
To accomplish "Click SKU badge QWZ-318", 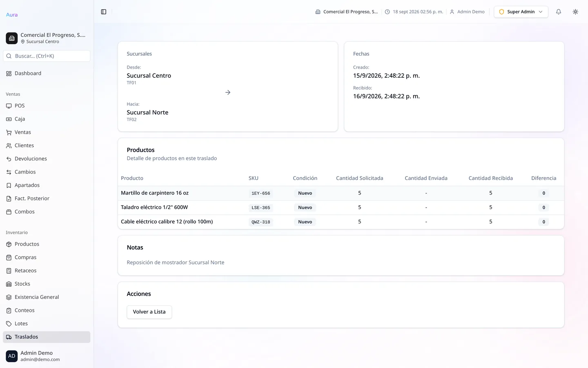I will pos(261,222).
